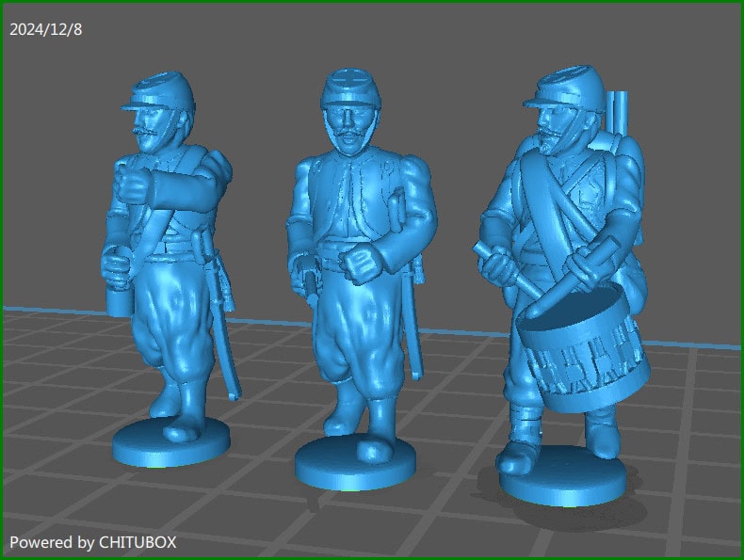Click the round base under middle soldier
The image size is (744, 560).
(356, 464)
